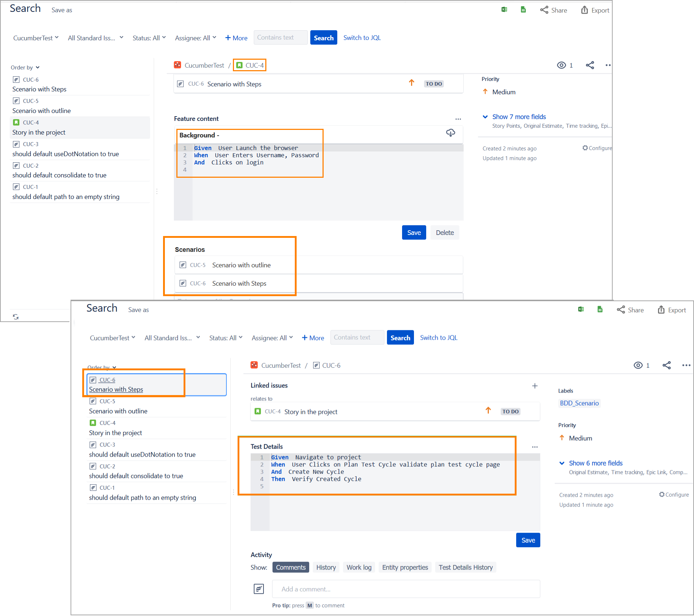
Task: Select History activity tab
Action: point(326,567)
